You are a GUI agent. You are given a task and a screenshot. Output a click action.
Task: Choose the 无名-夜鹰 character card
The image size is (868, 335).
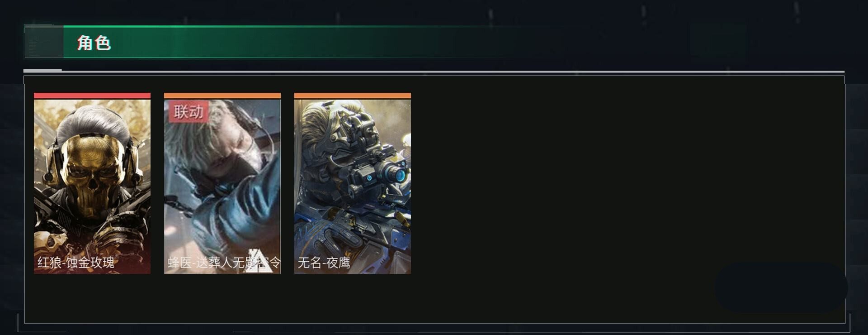pos(353,183)
